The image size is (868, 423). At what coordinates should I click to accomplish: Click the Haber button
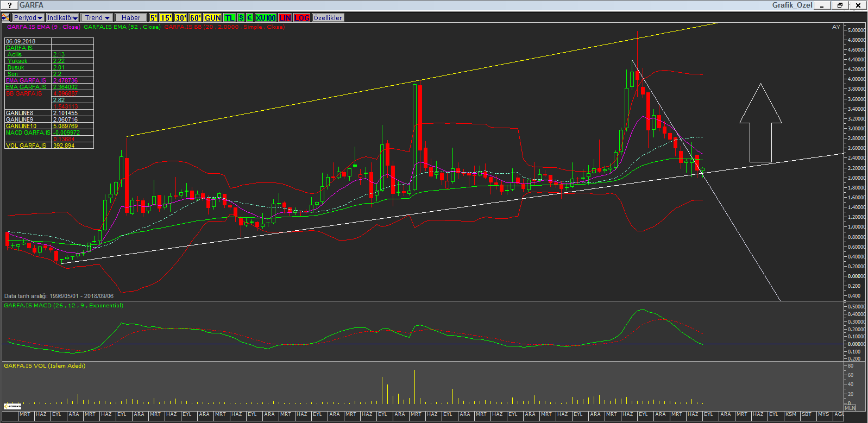click(x=131, y=18)
